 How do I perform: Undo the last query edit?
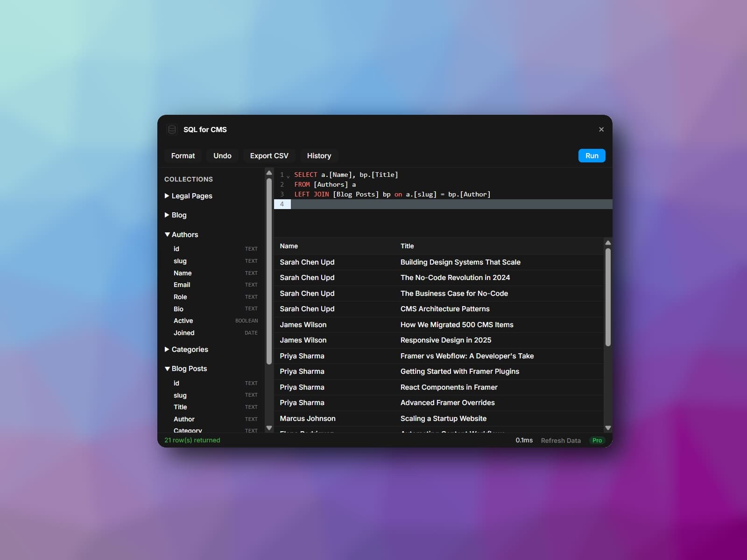pyautogui.click(x=222, y=155)
